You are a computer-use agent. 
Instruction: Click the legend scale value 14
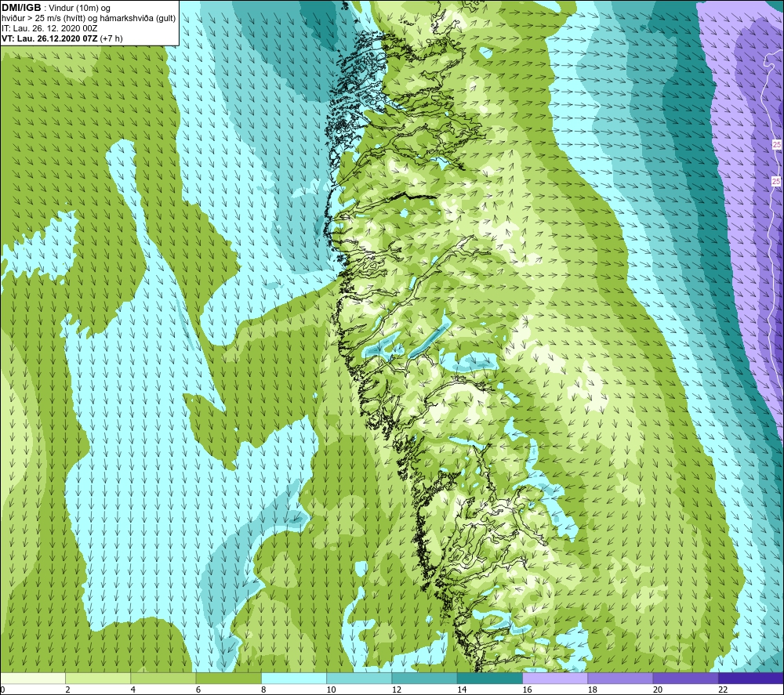tap(462, 690)
